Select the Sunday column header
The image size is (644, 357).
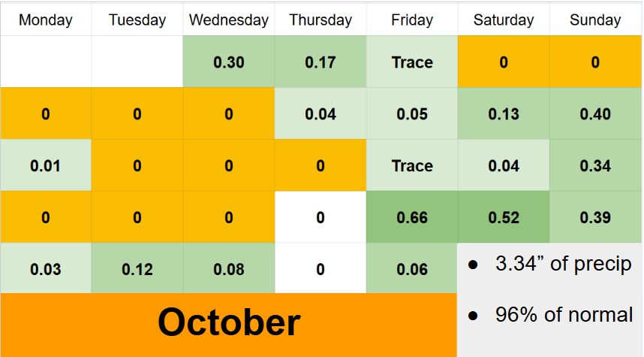point(595,20)
